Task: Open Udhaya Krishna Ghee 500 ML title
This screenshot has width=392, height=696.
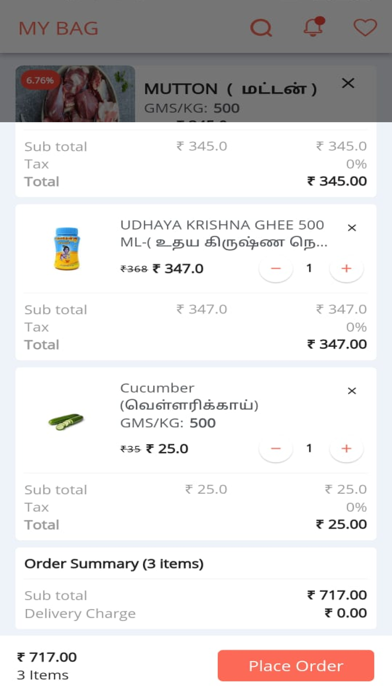Action: pos(224,233)
